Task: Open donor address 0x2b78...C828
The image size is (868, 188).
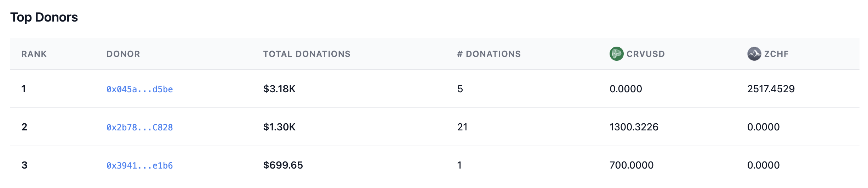Action: pos(139,127)
